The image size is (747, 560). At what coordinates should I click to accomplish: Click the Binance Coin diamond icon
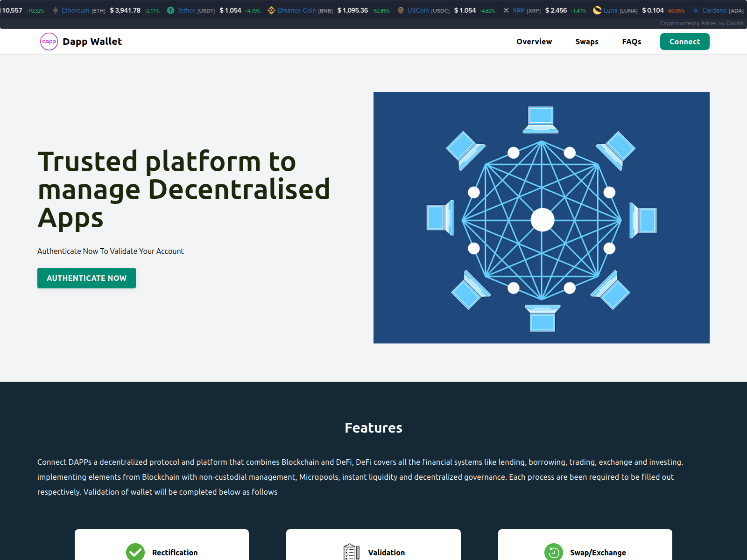click(271, 10)
